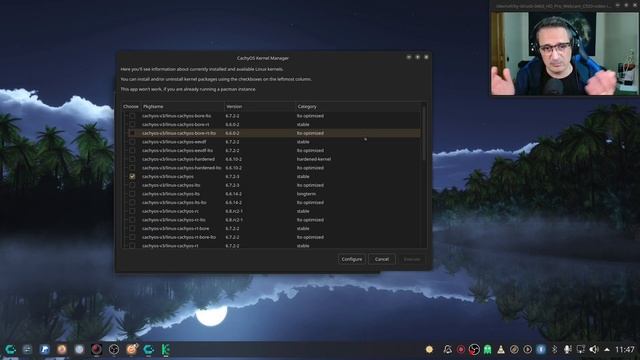This screenshot has width=640, height=360.
Task: Select the 'longterm' category cell
Action: [306, 194]
